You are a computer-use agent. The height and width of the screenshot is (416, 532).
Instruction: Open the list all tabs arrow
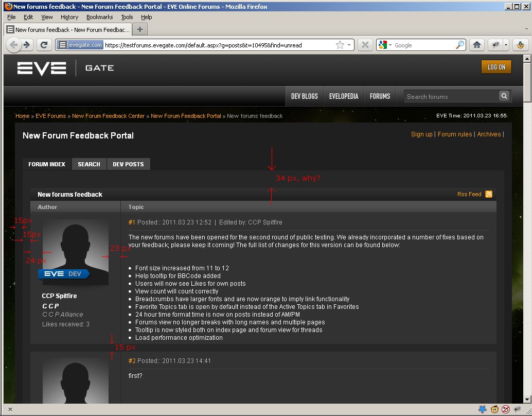click(x=526, y=29)
